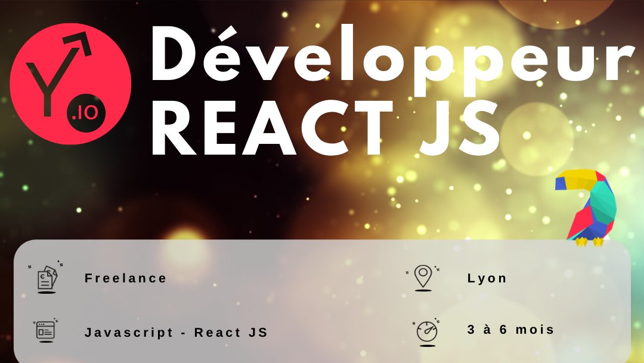Open the Lyon location pin icon
Screen dimensions: 644x363
pyautogui.click(x=425, y=277)
